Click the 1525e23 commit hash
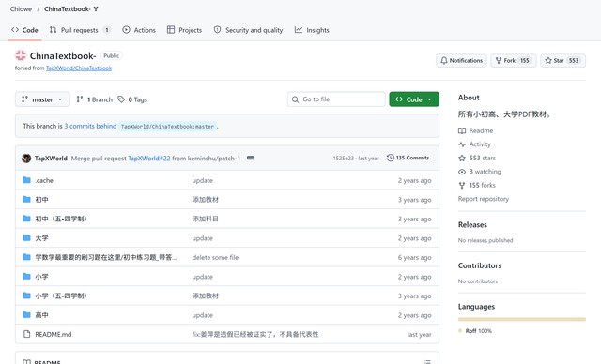The height and width of the screenshot is (364, 601). click(344, 159)
